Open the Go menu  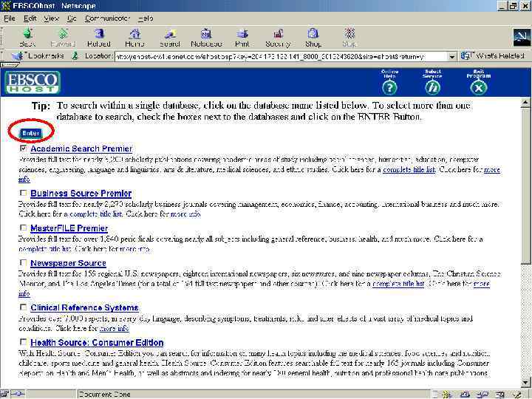point(72,18)
